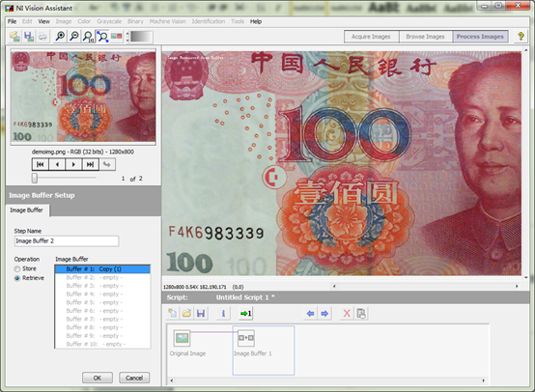Click the Acquire Images button
Screen dimensions: 535x392
(x=371, y=37)
